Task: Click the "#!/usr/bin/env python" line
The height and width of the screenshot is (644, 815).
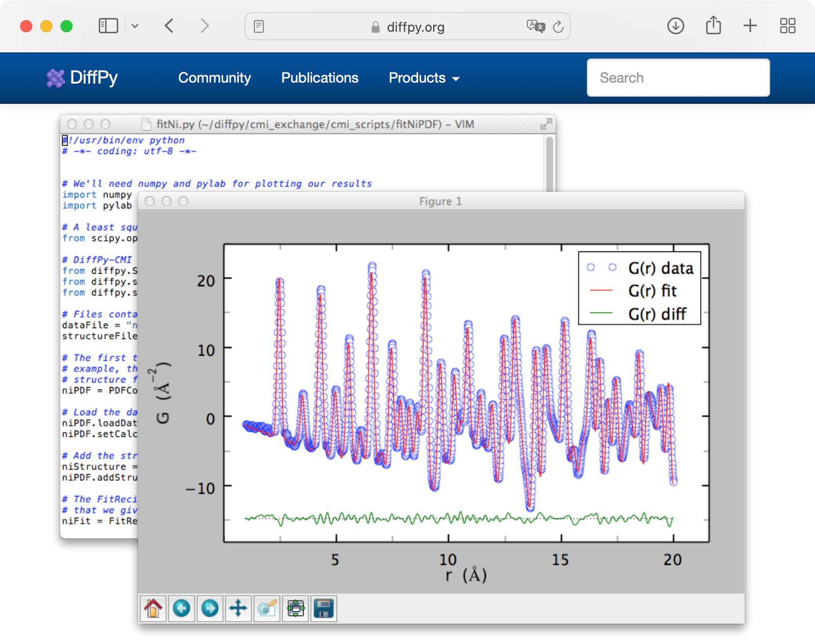Action: coord(123,140)
